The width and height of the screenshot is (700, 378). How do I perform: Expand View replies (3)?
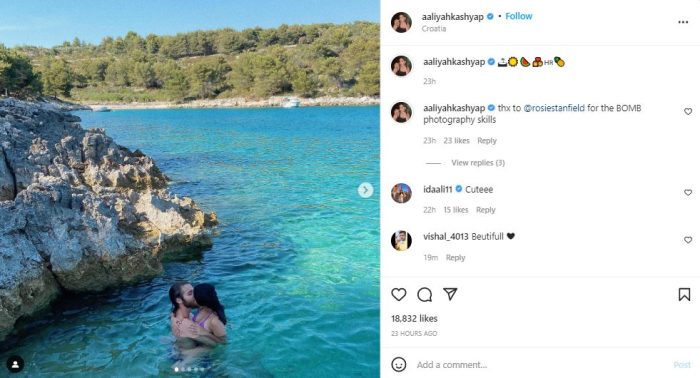(478, 163)
